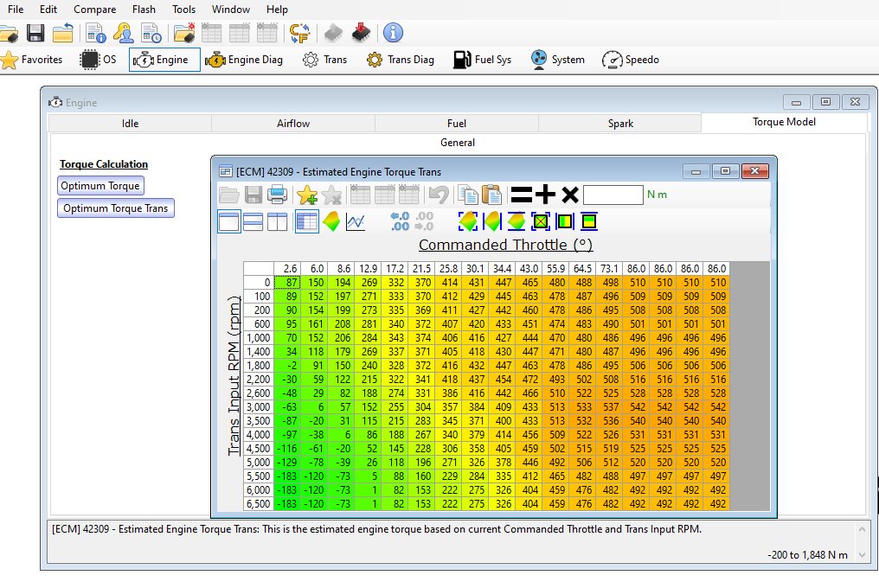The image size is (879, 588).
Task: Switch to the Airflow tab
Action: coord(293,124)
